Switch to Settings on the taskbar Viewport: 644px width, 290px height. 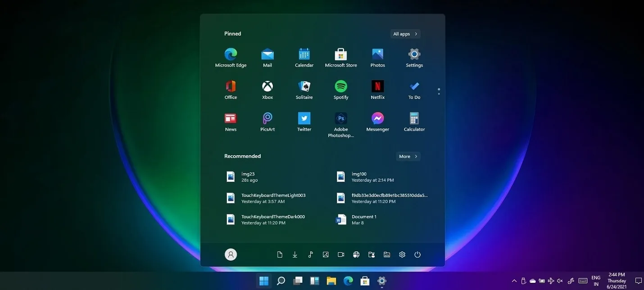(x=382, y=281)
